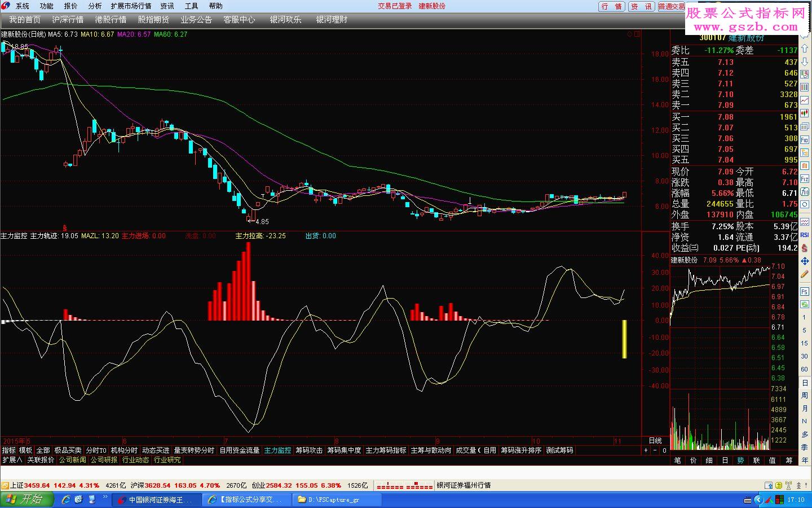Image resolution: width=812 pixels, height=508 pixels.
Task: Open the FSCapture folder taskbar button
Action: click(336, 500)
